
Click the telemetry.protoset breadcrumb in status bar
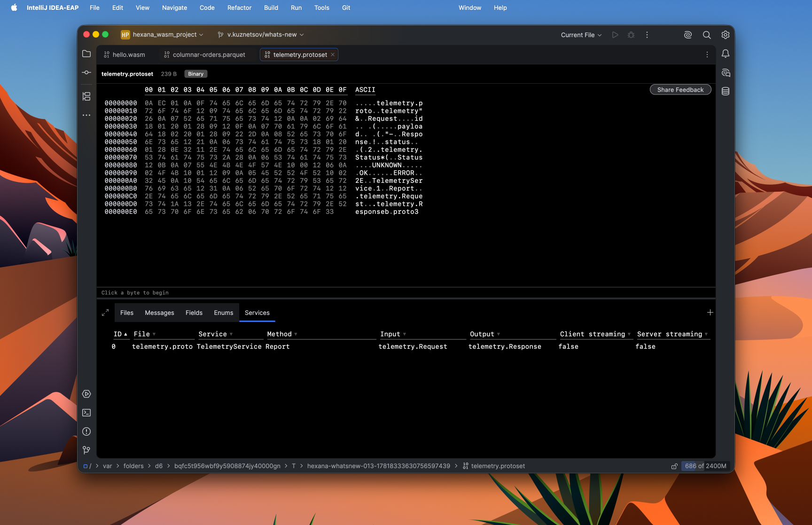pyautogui.click(x=494, y=466)
